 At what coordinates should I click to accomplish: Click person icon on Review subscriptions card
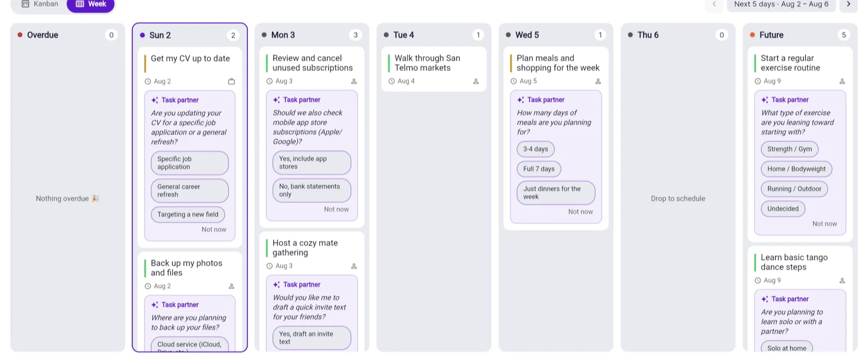pos(354,81)
